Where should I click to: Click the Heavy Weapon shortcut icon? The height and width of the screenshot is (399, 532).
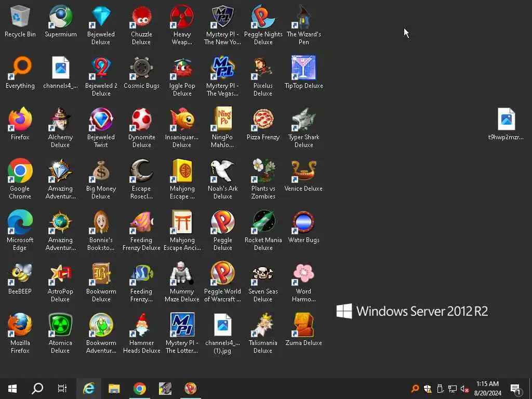(x=182, y=25)
